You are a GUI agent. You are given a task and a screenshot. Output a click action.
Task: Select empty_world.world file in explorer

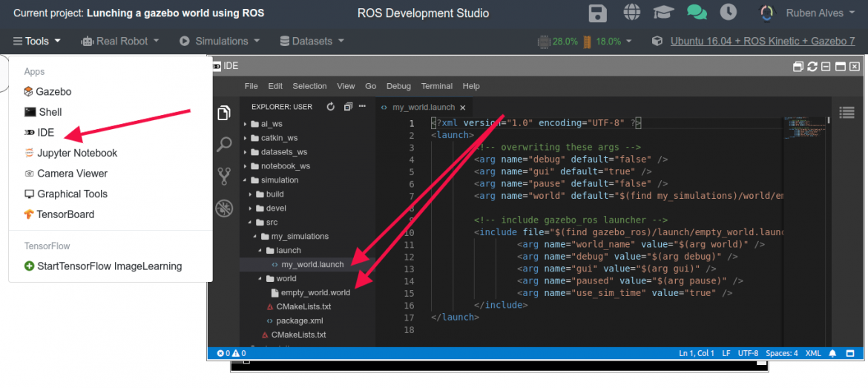(x=315, y=292)
